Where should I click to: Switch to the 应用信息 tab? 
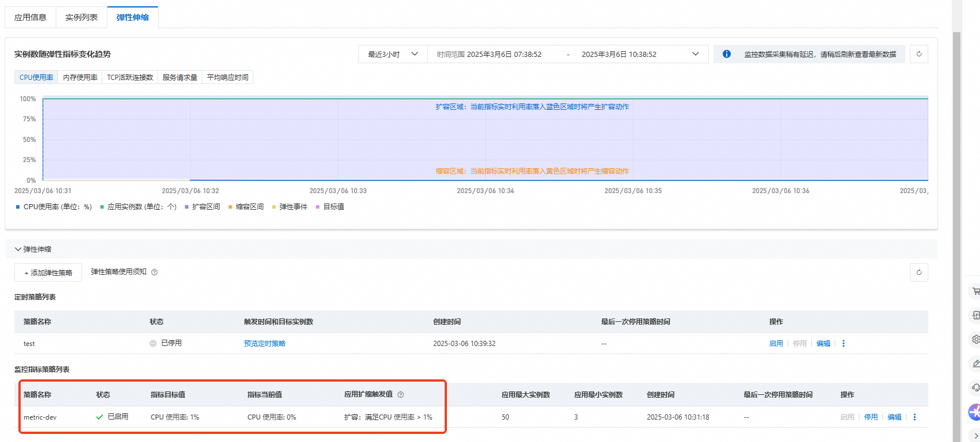point(30,17)
